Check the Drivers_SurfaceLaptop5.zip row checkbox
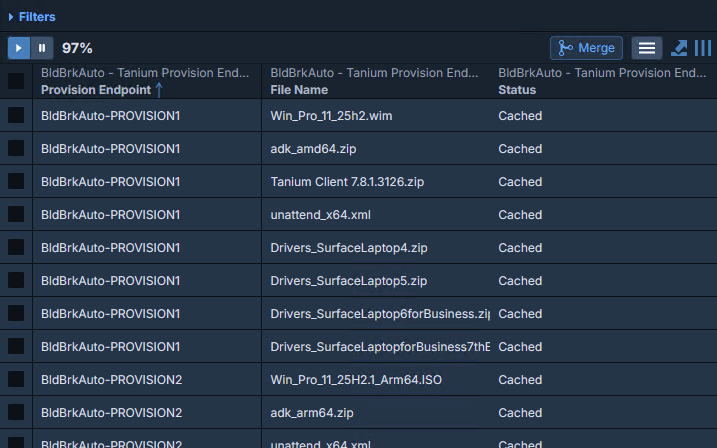 pyautogui.click(x=16, y=280)
